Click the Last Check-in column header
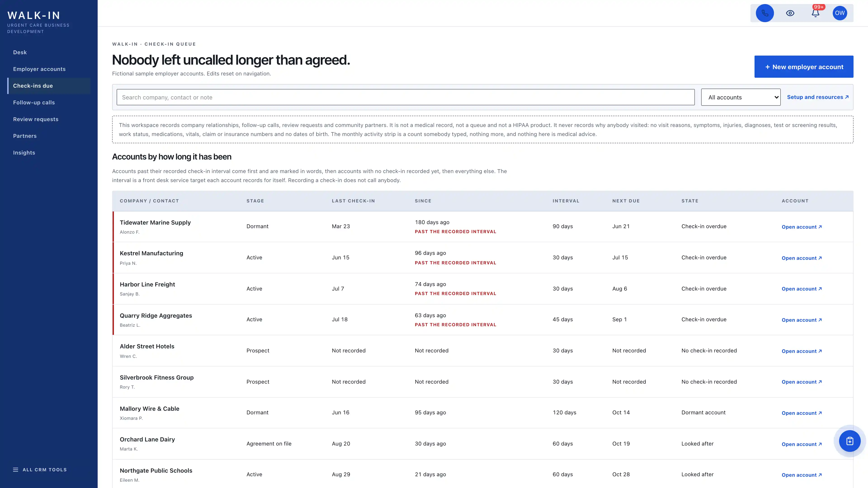 tap(353, 201)
